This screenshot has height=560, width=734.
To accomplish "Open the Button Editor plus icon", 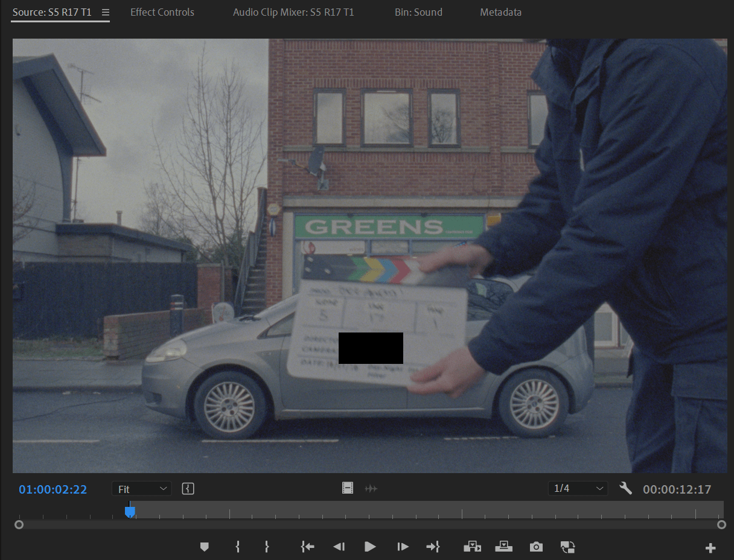I will [710, 548].
